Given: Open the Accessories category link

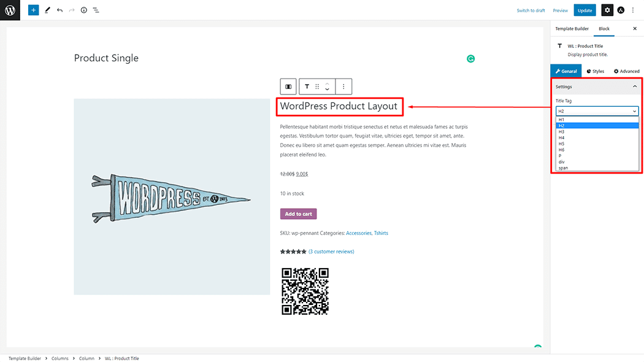Looking at the screenshot, I should tap(359, 233).
